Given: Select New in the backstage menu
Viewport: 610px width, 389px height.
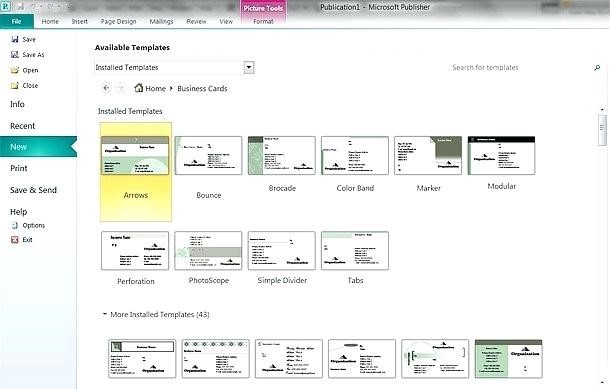Looking at the screenshot, I should click(x=38, y=147).
